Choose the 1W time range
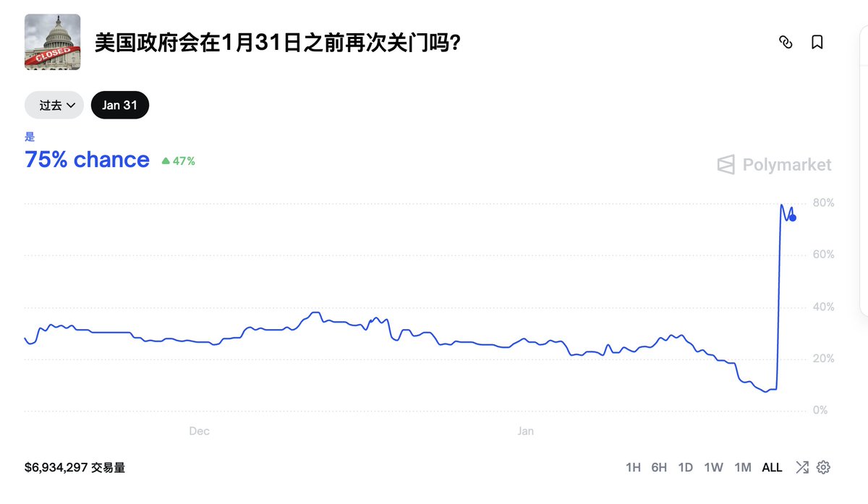The height and width of the screenshot is (504, 868). tap(713, 468)
